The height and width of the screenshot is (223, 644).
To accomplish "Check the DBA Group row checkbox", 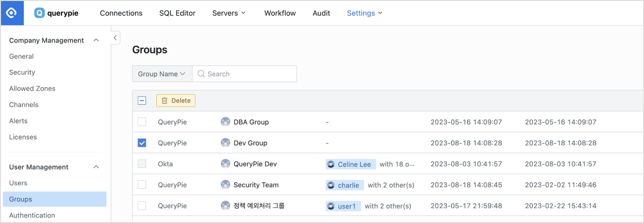I will click(x=142, y=122).
